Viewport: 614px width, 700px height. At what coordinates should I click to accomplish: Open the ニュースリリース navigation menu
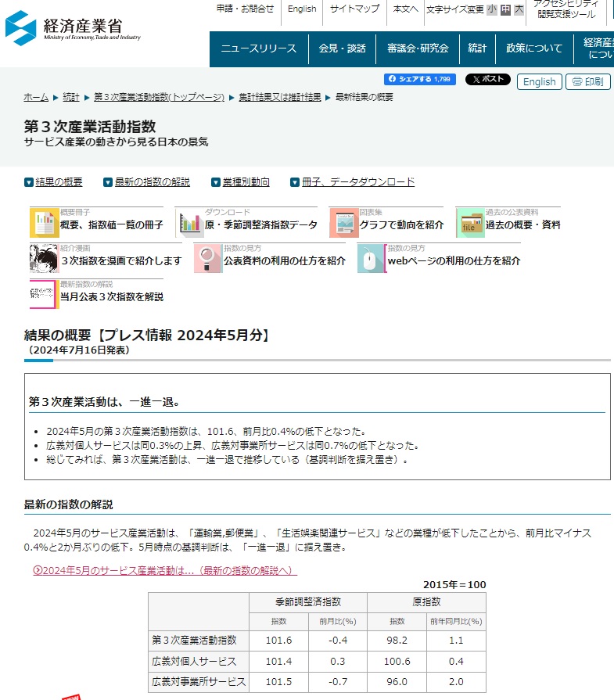click(x=258, y=48)
